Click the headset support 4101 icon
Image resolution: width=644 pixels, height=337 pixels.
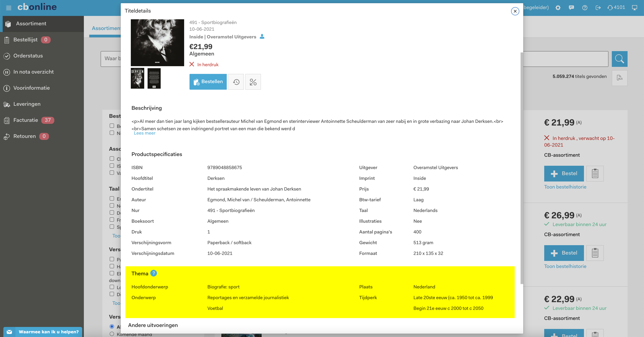(616, 8)
